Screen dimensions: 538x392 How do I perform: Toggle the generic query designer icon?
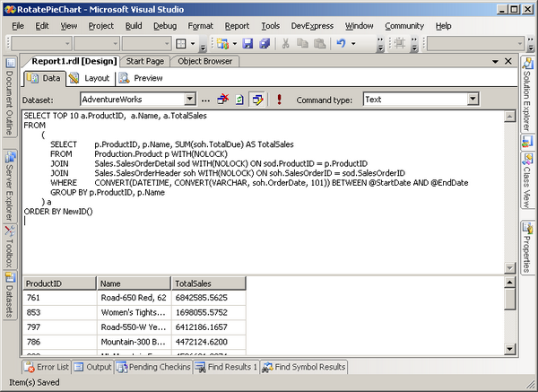pyautogui.click(x=257, y=100)
